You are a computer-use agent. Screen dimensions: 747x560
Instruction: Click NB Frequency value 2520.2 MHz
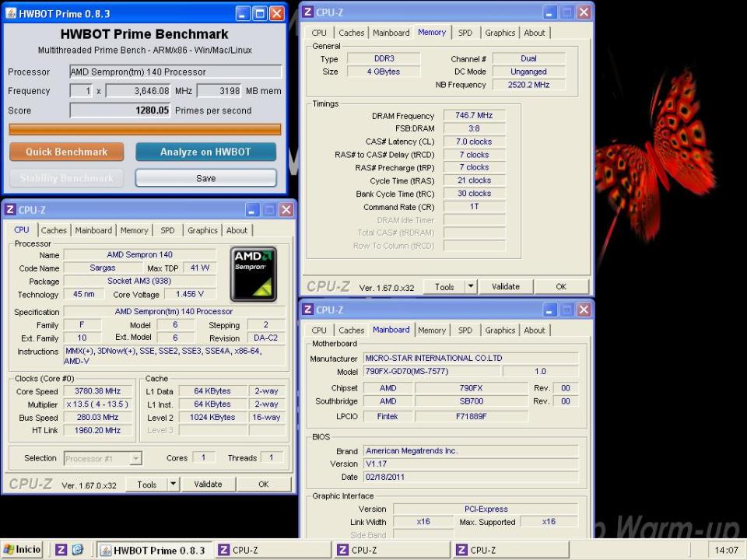pyautogui.click(x=528, y=85)
